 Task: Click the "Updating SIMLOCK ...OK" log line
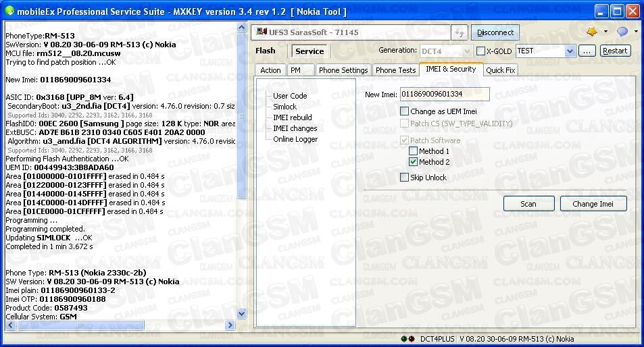click(49, 238)
